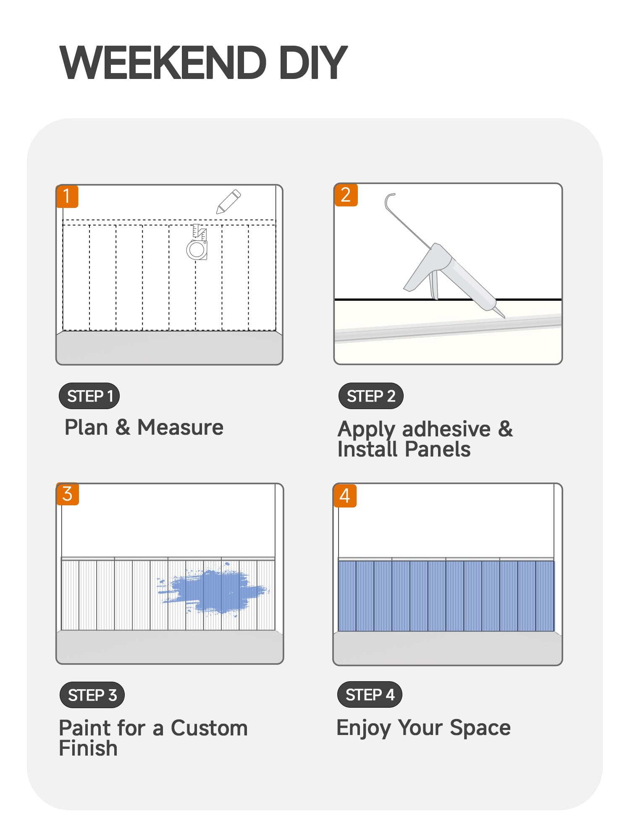Viewport: 630px width, 840px height.
Task: Click the orange number 3 badge
Action: click(x=68, y=494)
